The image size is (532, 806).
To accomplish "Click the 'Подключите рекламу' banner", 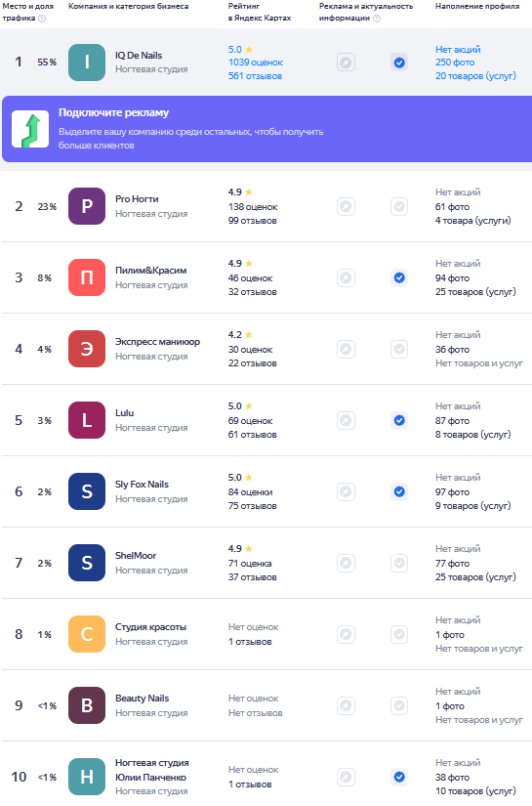I will pyautogui.click(x=267, y=129).
